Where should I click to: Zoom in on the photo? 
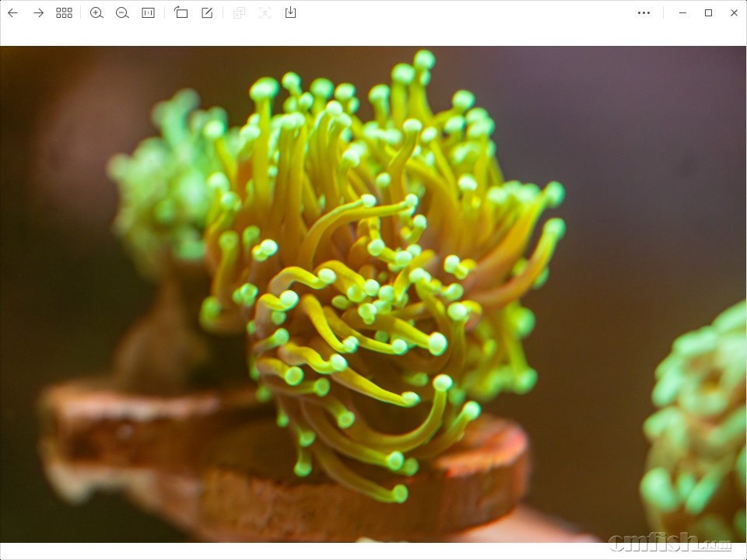coord(96,12)
